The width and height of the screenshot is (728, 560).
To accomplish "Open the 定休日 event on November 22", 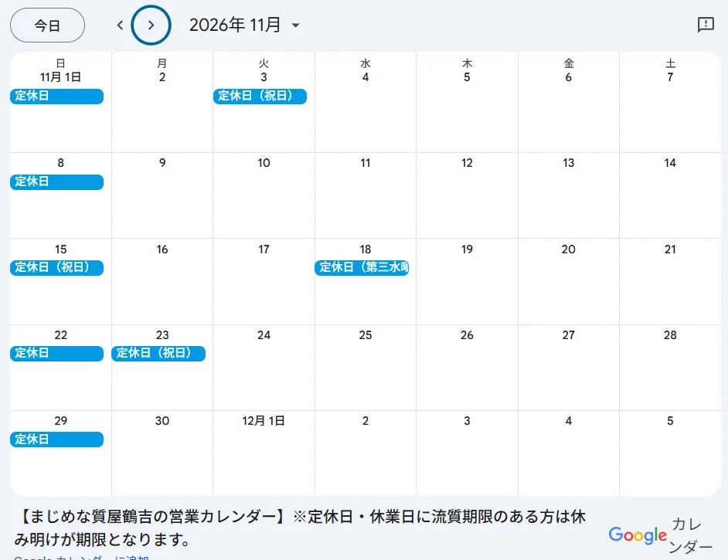I will click(x=56, y=354).
